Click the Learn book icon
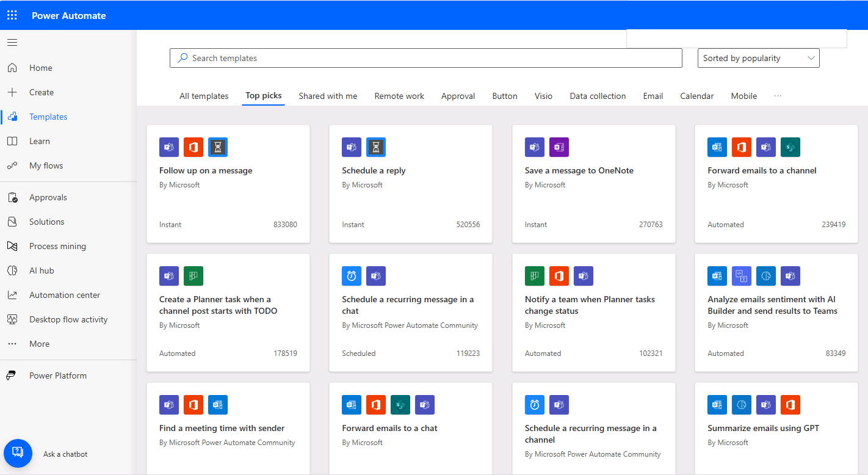The image size is (868, 475). pos(12,141)
